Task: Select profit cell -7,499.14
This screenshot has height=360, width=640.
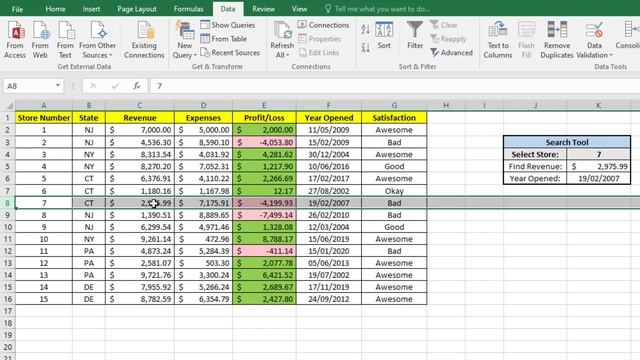Action: click(264, 215)
